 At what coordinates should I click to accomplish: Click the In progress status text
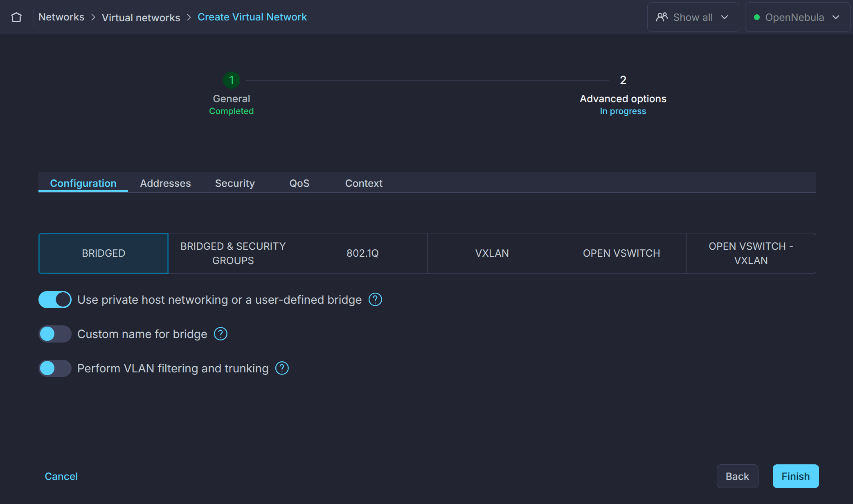[x=623, y=111]
